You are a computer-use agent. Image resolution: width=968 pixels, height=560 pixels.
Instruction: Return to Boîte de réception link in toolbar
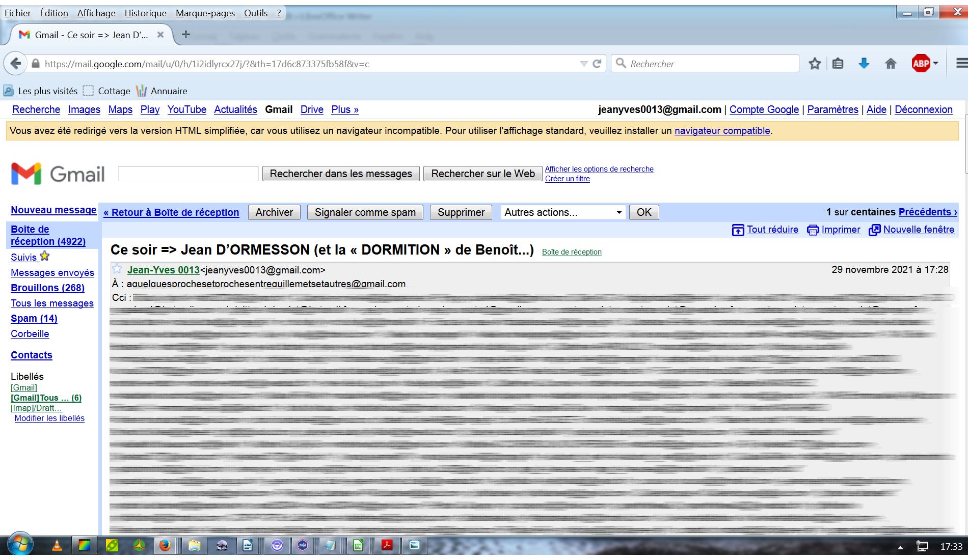pos(171,212)
